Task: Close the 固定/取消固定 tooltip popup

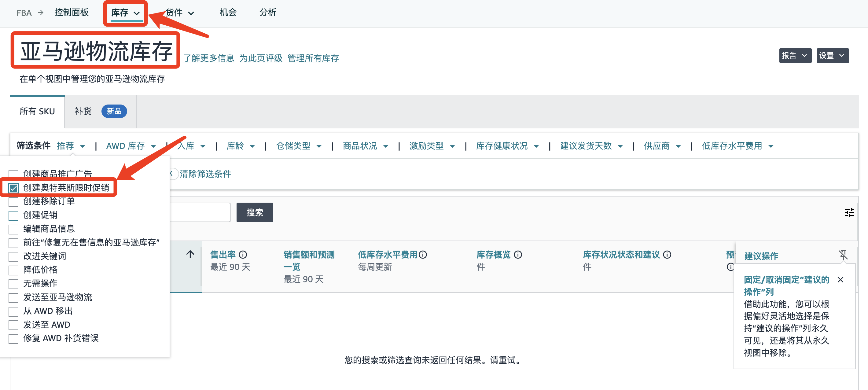Action: [x=840, y=279]
